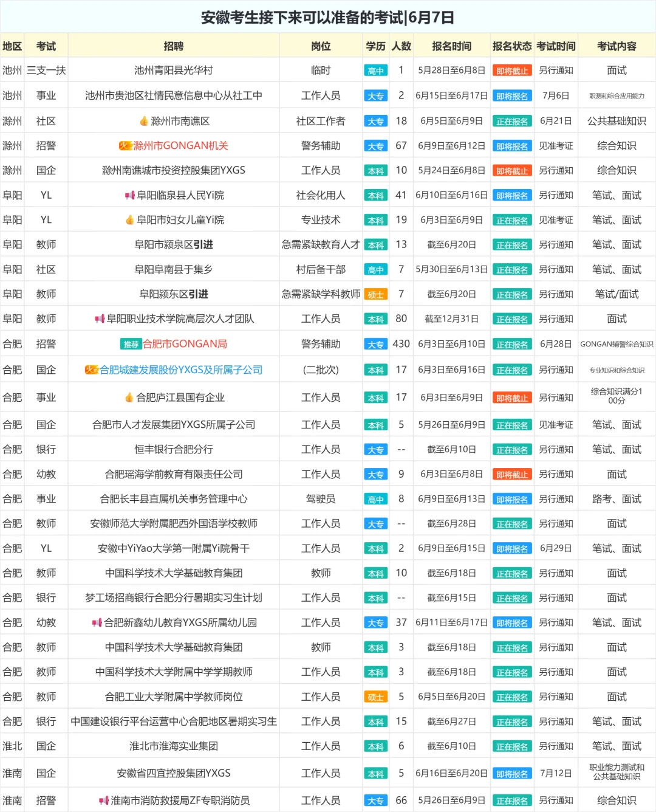Click the 地区 column header

[12, 46]
